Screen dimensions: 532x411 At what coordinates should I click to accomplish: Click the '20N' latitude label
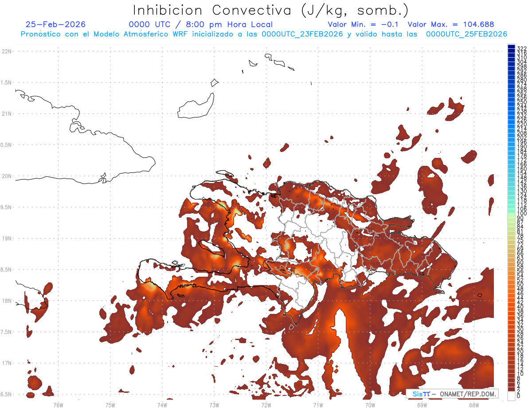(6, 176)
